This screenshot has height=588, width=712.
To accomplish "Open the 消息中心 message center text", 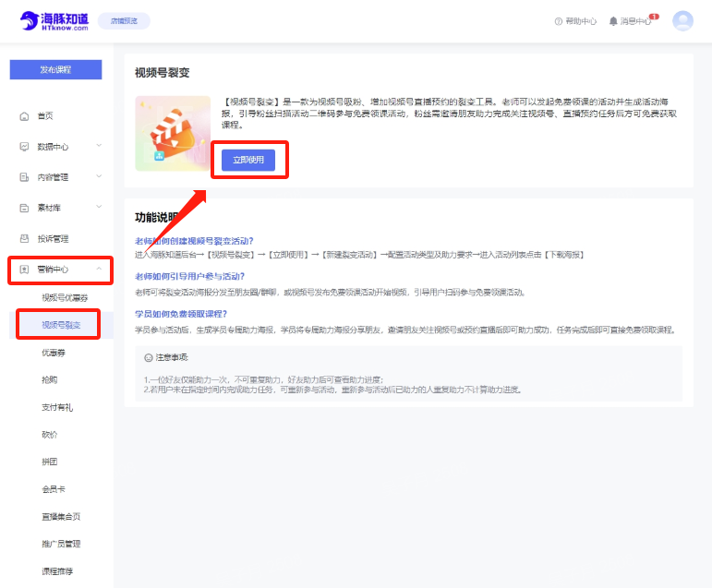I will point(635,21).
